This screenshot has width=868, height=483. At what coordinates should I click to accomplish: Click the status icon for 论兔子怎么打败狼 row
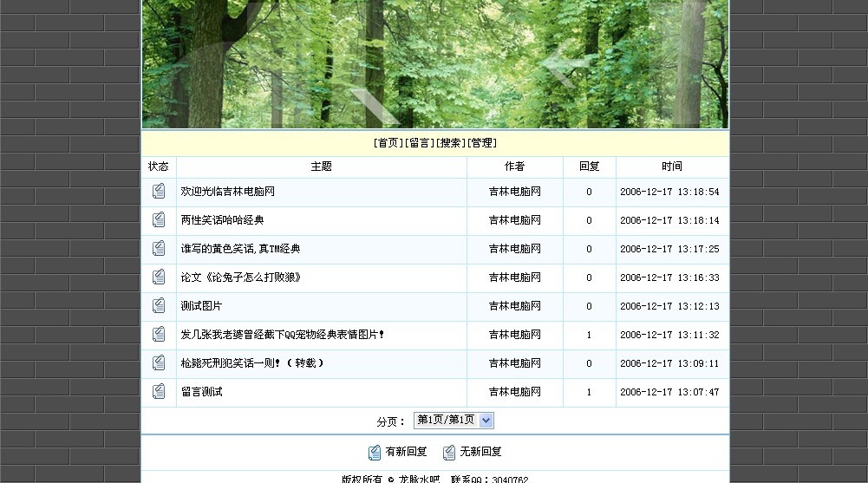click(x=159, y=277)
